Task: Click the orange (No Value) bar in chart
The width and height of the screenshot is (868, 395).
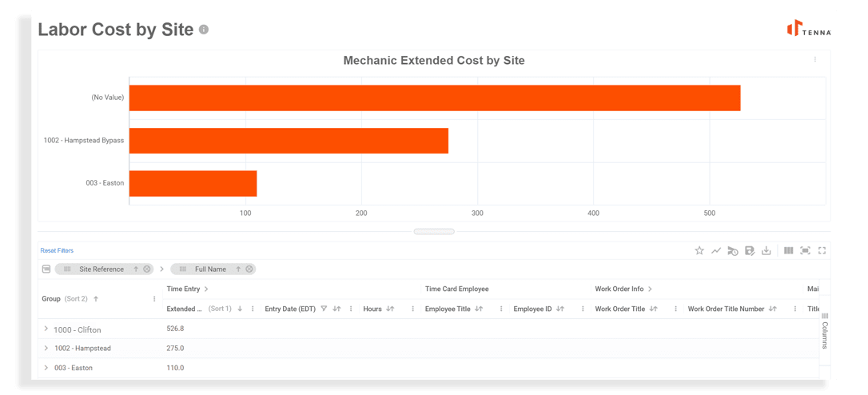Action: pos(435,98)
